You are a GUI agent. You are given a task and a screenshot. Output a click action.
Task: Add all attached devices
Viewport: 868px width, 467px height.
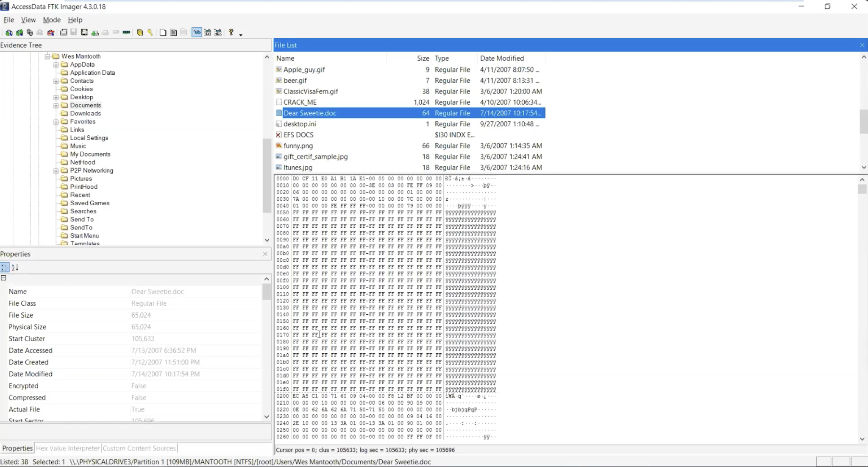tap(19, 32)
